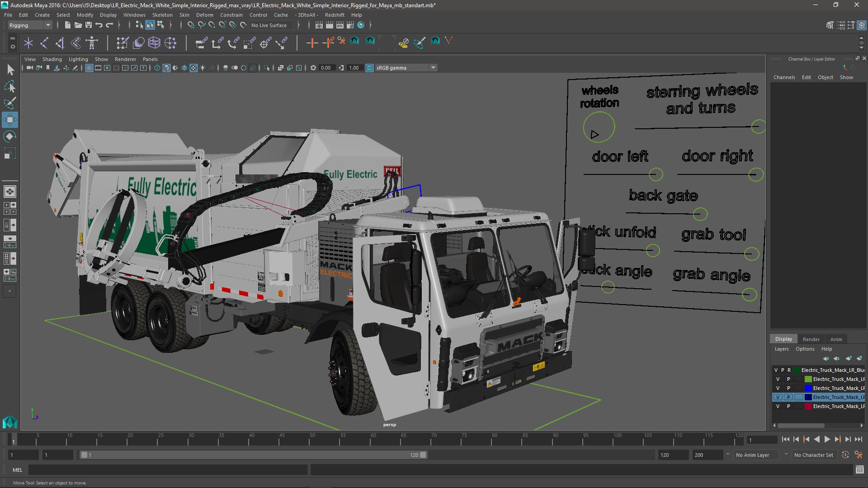Step to next keyframe
This screenshot has height=488, width=868.
click(x=838, y=439)
